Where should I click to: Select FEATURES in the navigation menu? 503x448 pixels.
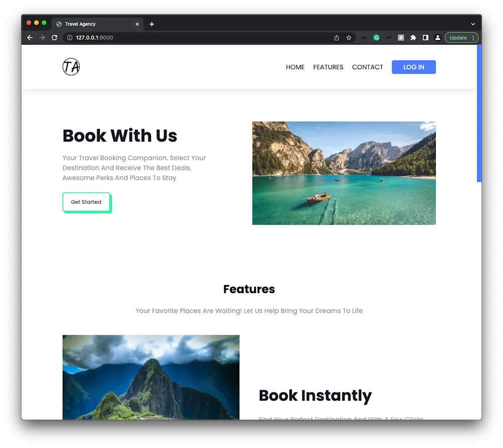(328, 67)
